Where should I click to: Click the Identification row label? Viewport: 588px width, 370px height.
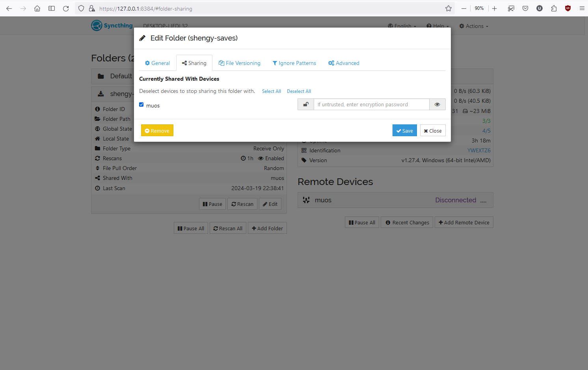coord(325,150)
